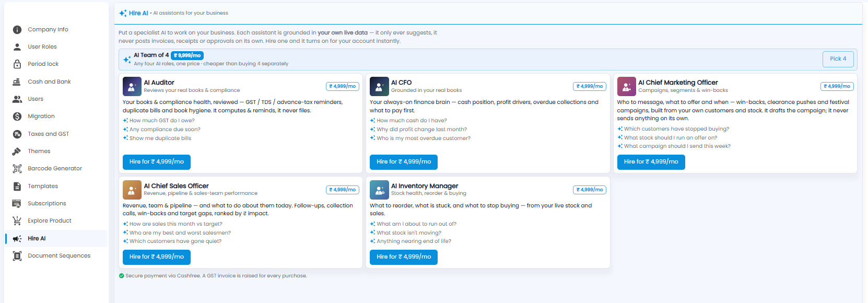Hire the AI Chief Marketing Officer
868x303 pixels.
tap(651, 162)
